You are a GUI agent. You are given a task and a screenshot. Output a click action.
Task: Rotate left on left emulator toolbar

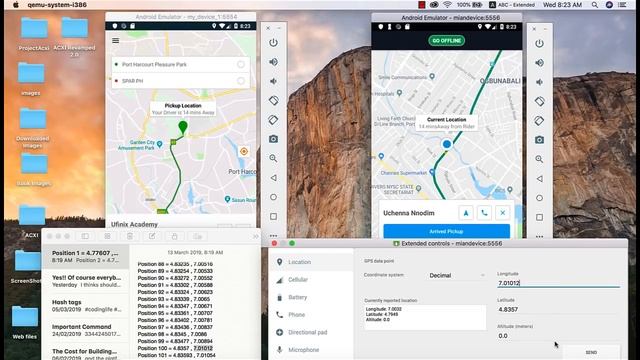[x=273, y=100]
